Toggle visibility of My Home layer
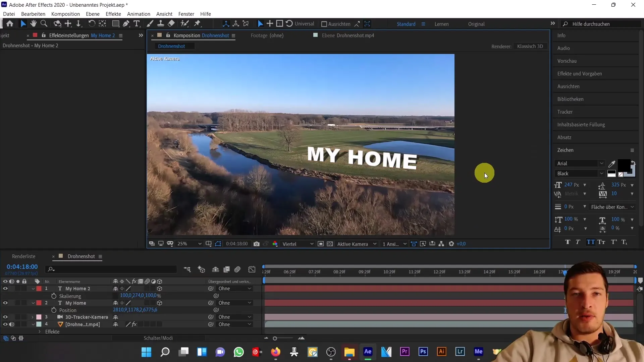Image resolution: width=644 pixels, height=362 pixels. coord(5,303)
